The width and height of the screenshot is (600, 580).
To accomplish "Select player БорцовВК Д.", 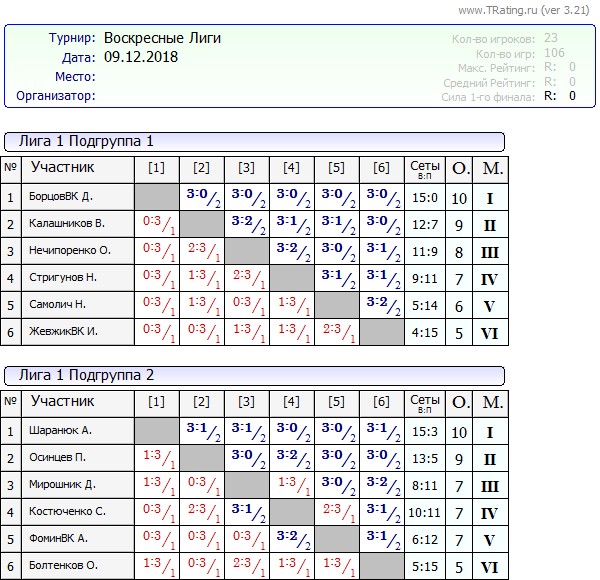I will point(61,198).
